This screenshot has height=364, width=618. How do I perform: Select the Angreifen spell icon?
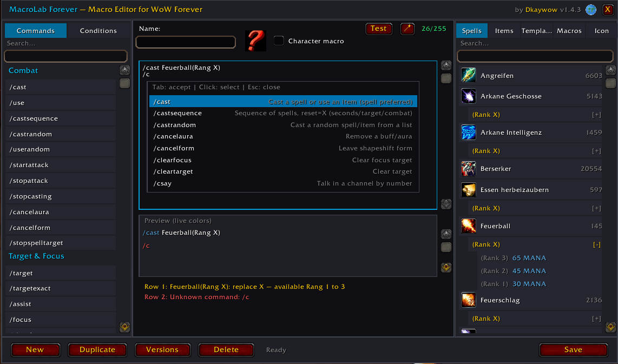click(468, 75)
